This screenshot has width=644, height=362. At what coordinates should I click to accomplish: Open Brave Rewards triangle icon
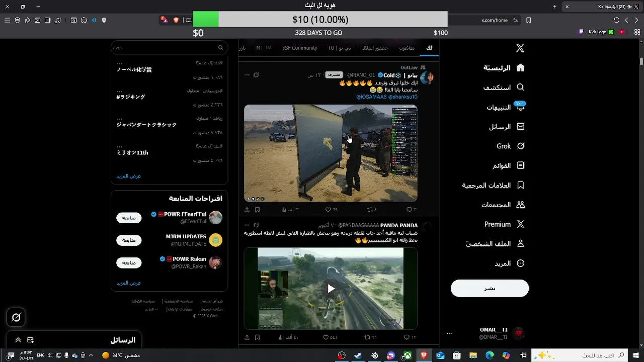[164, 20]
